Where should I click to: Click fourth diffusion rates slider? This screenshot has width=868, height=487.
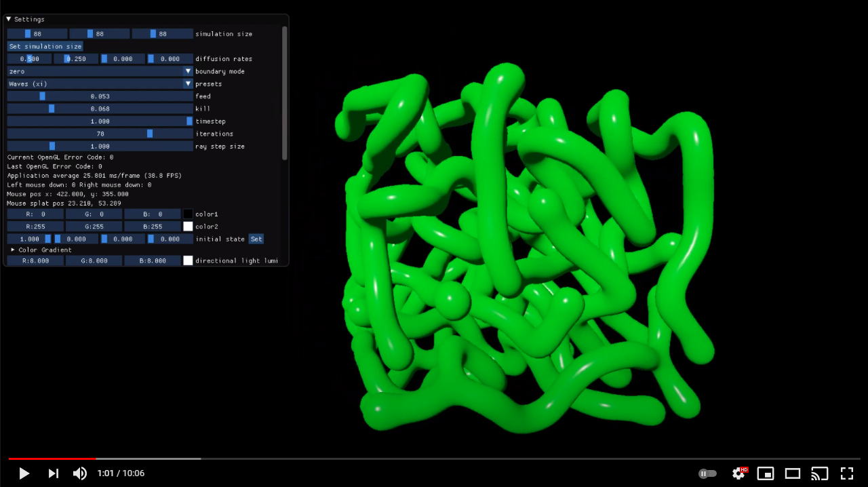point(170,59)
